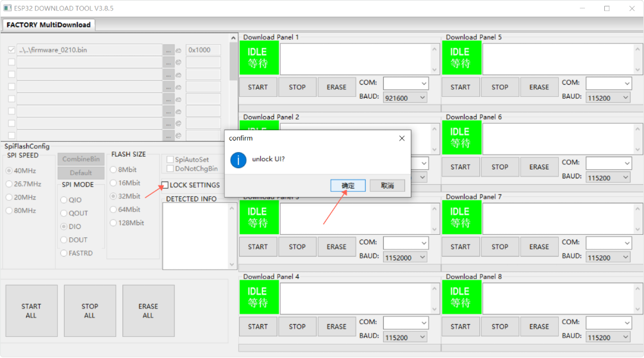Screen dimensions: 644x358
Task: Set flash size to 32Mbit
Action: pyautogui.click(x=113, y=196)
